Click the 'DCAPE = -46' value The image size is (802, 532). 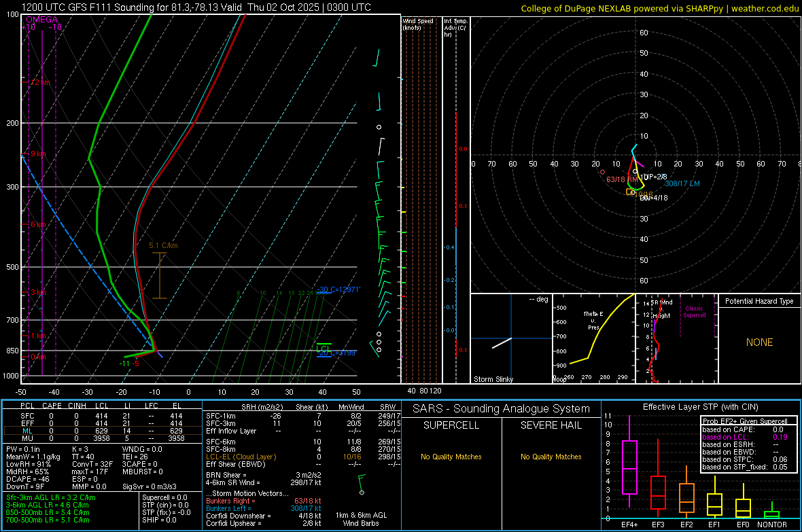28,479
